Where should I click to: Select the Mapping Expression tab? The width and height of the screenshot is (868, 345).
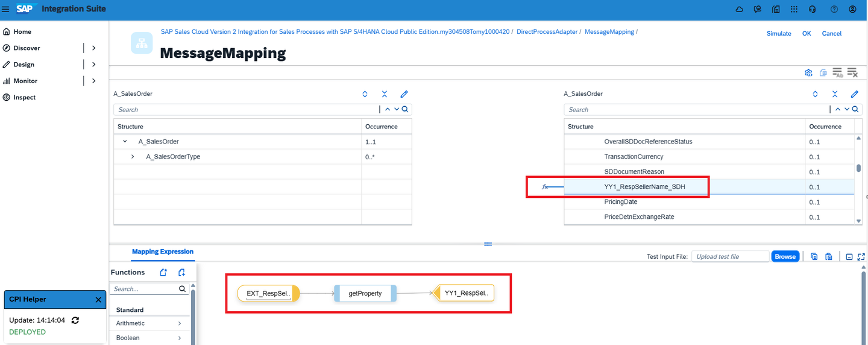(163, 252)
